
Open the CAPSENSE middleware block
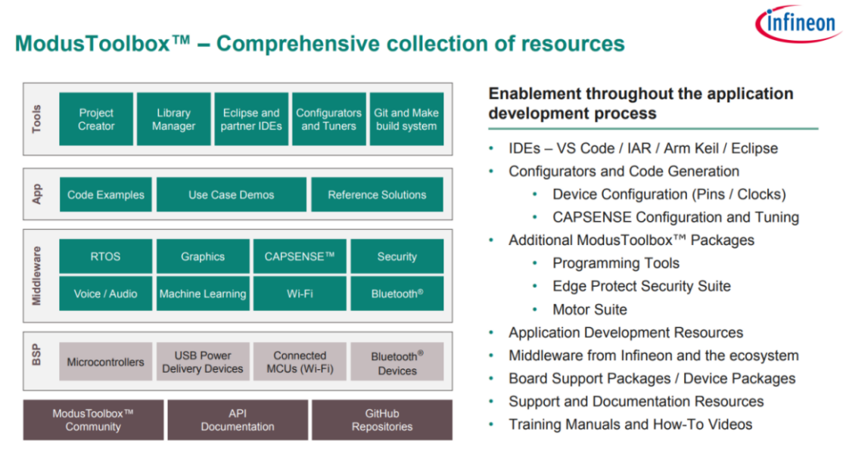pyautogui.click(x=300, y=256)
